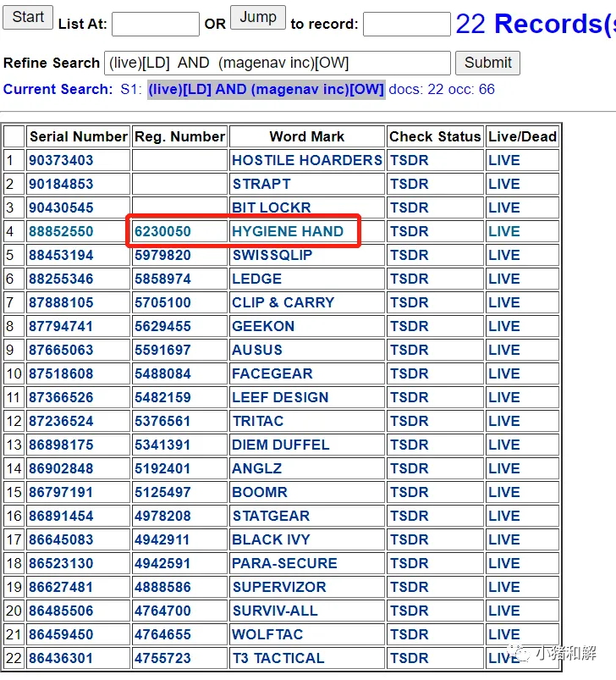616x680 pixels.
Task: Open registration number 5192401
Action: click(x=162, y=469)
